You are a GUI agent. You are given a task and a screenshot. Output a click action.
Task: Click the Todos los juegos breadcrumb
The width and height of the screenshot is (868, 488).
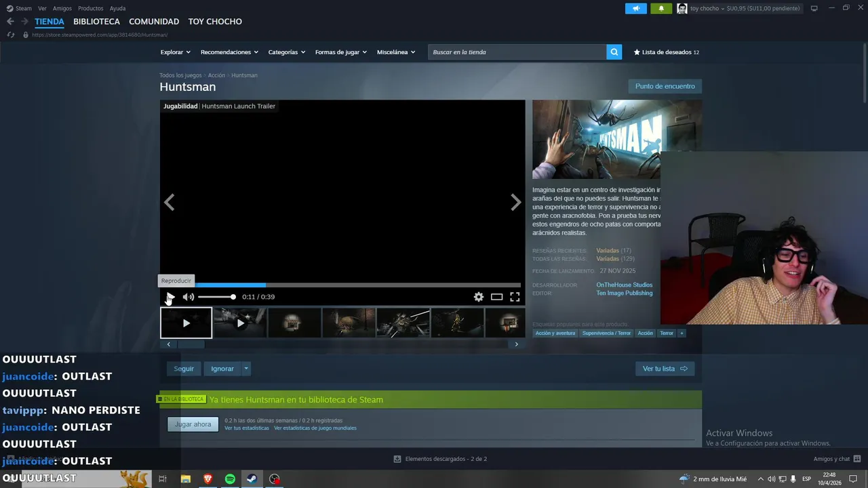180,75
